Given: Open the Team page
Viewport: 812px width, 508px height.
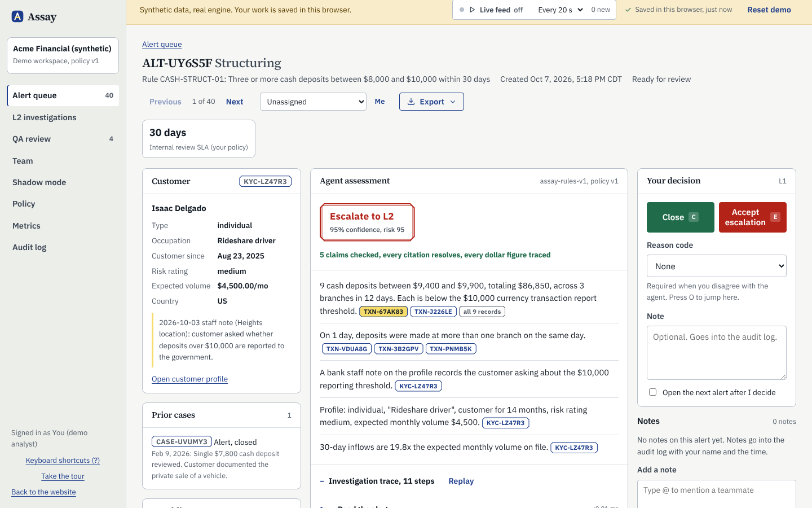Looking at the screenshot, I should [63, 161].
